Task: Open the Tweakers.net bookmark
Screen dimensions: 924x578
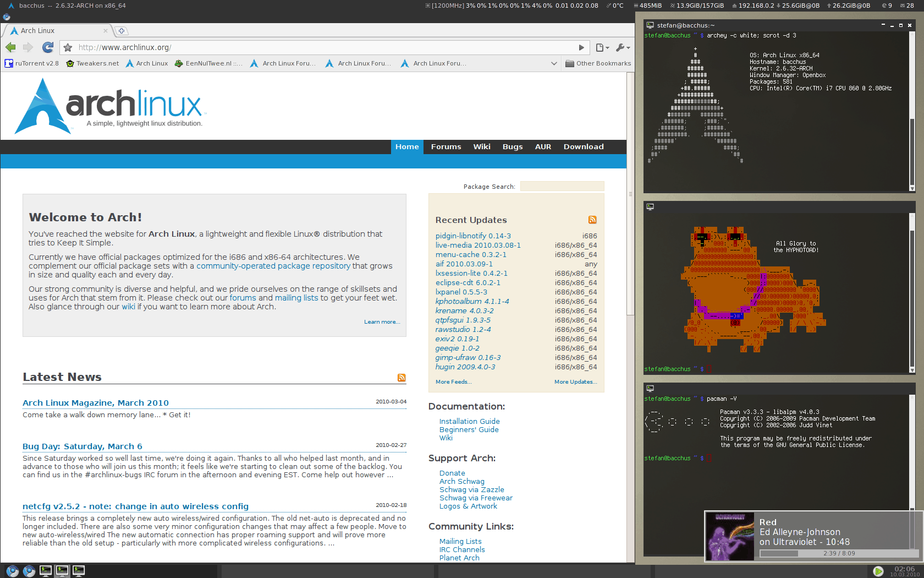Action: pyautogui.click(x=92, y=63)
